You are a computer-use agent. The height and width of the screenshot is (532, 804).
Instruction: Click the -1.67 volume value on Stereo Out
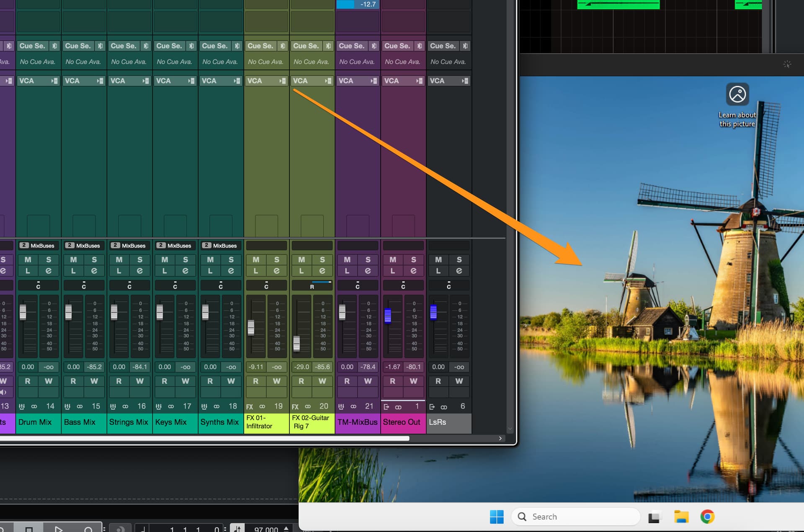393,367
